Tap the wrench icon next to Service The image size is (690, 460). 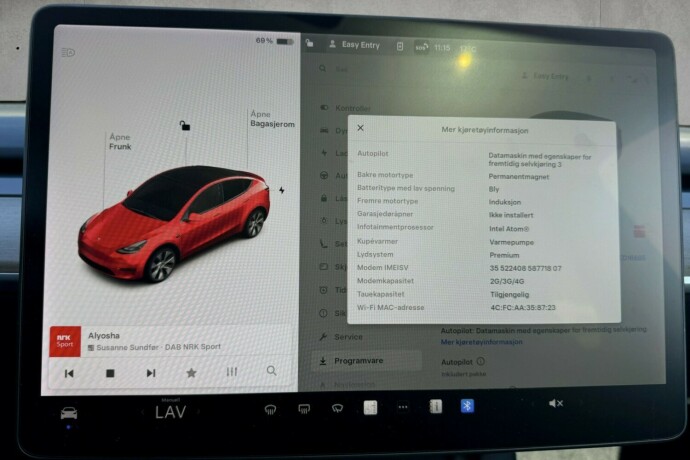point(323,336)
